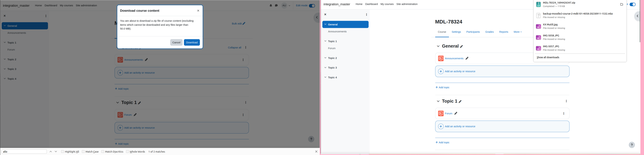Click Add an activity under Topic 1 right window
This screenshot has width=644, height=155.
502,127
